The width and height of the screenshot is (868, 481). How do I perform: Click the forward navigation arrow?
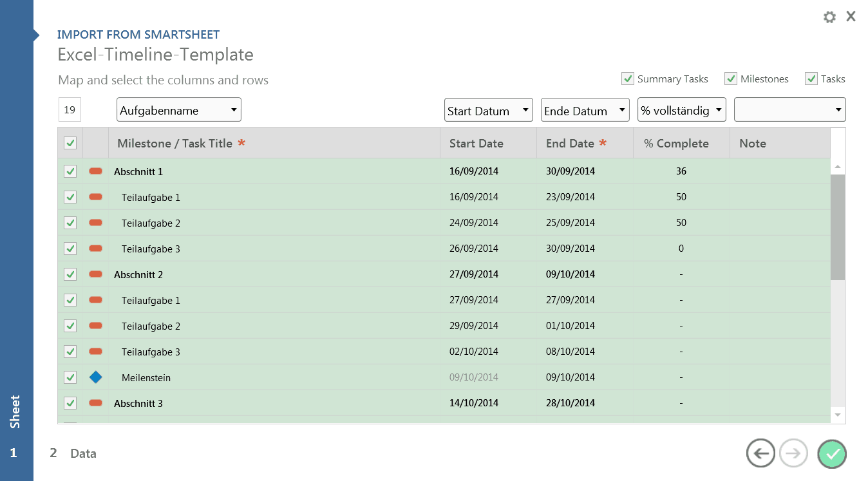tap(793, 453)
